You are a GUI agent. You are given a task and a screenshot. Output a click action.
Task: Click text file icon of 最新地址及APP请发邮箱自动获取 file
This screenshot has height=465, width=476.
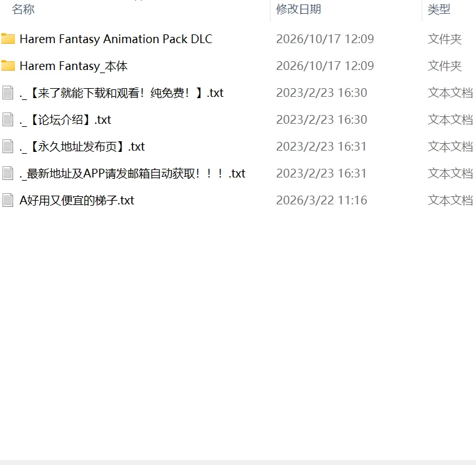click(x=8, y=173)
